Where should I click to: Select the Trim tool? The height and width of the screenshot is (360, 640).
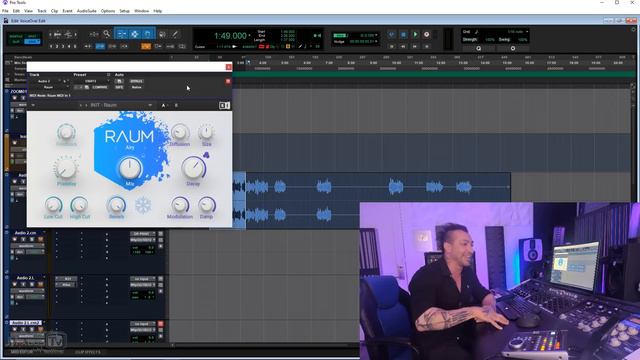[122, 34]
